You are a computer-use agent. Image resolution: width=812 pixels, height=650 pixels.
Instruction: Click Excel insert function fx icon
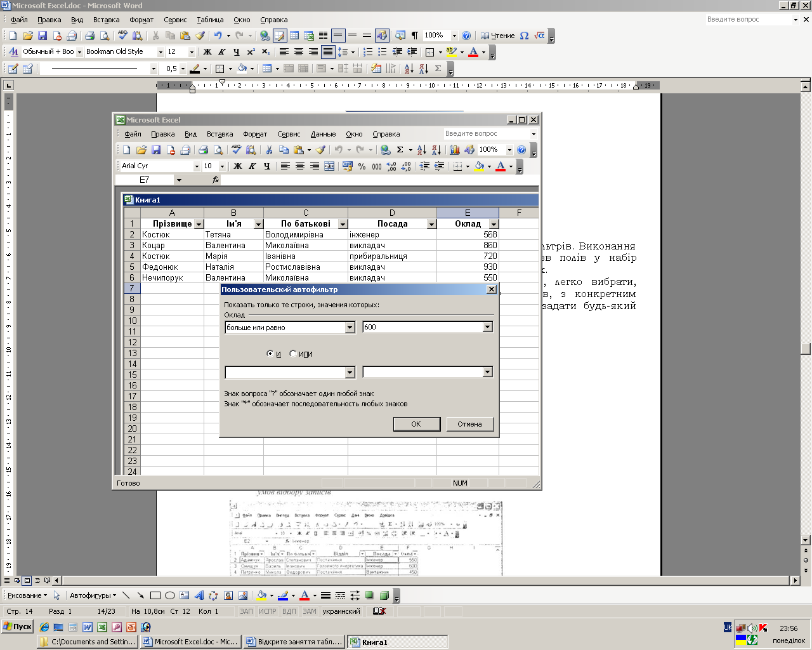coord(216,180)
